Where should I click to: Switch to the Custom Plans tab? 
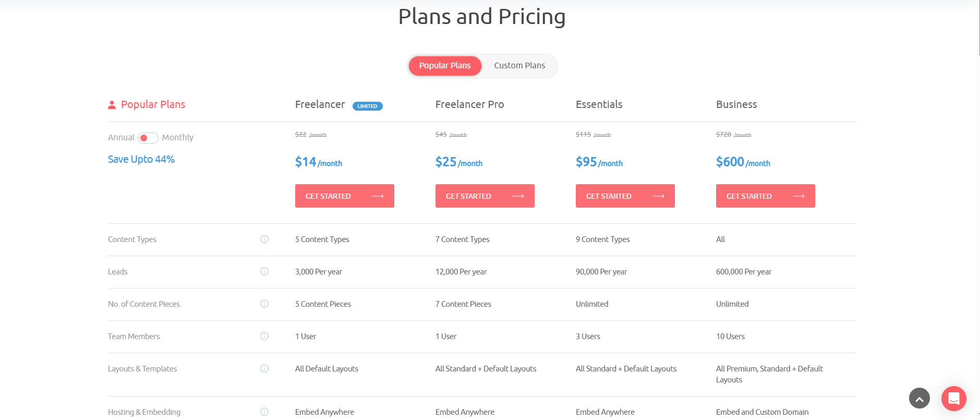(x=519, y=66)
